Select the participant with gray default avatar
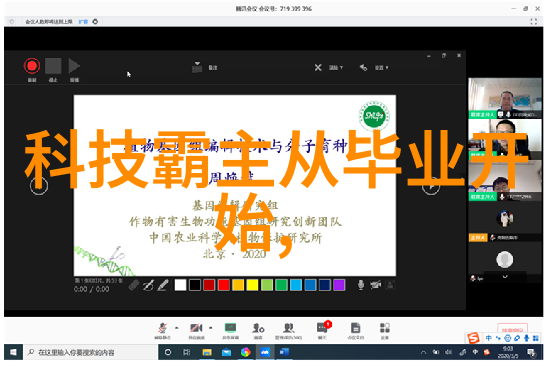Image resolution: width=550 pixels, height=367 pixels. point(505,260)
